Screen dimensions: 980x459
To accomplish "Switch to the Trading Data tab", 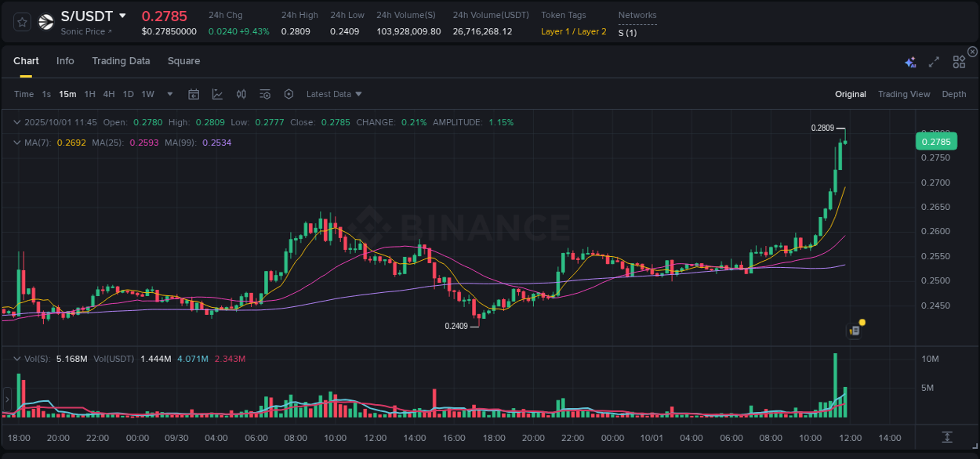I will pos(121,60).
